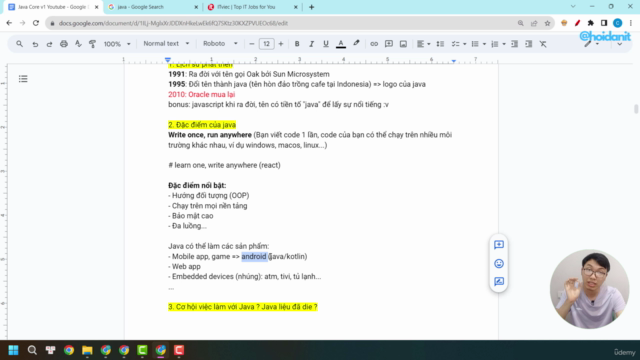This screenshot has width=640, height=360.
Task: Increase the paragraph indent
Action: (x=529, y=44)
